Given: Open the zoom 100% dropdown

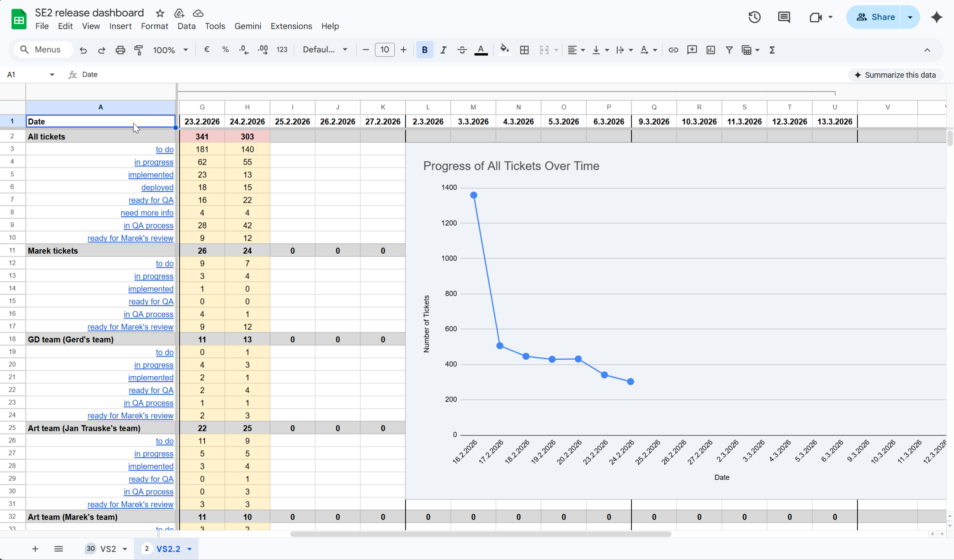Looking at the screenshot, I should pyautogui.click(x=170, y=50).
